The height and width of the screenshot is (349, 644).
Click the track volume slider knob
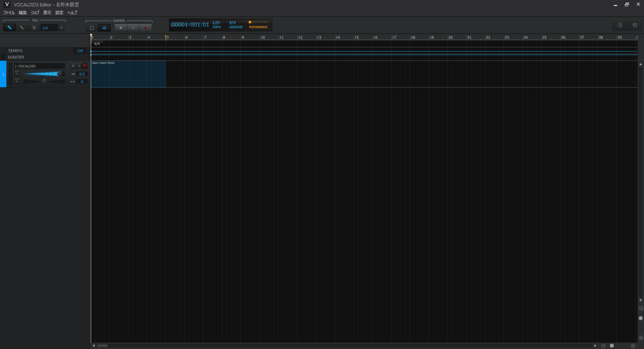pyautogui.click(x=60, y=74)
